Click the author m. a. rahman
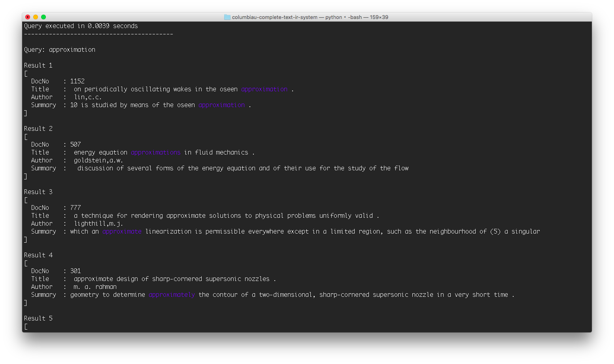Viewport: 614px width, 364px height. pyautogui.click(x=95, y=287)
